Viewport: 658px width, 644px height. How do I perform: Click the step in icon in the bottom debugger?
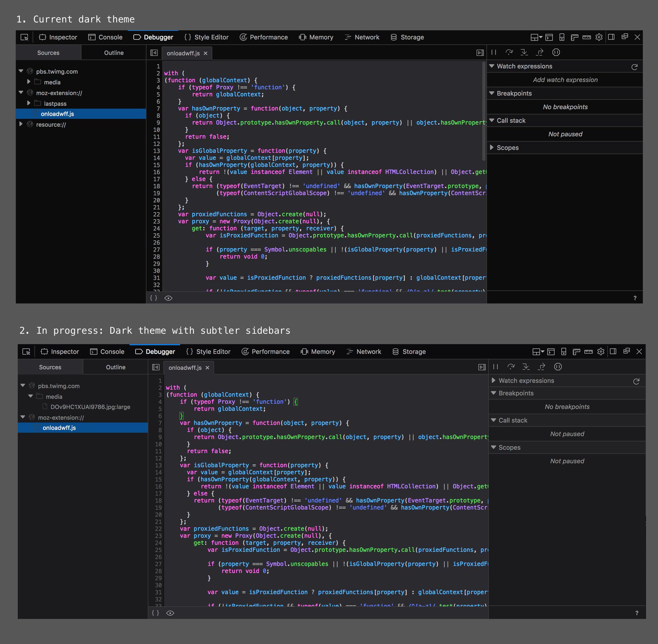(526, 367)
